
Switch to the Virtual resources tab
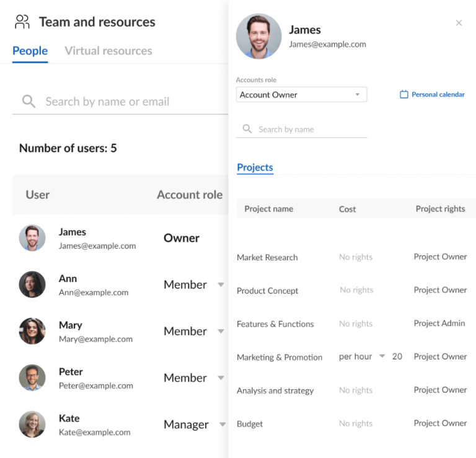click(108, 51)
